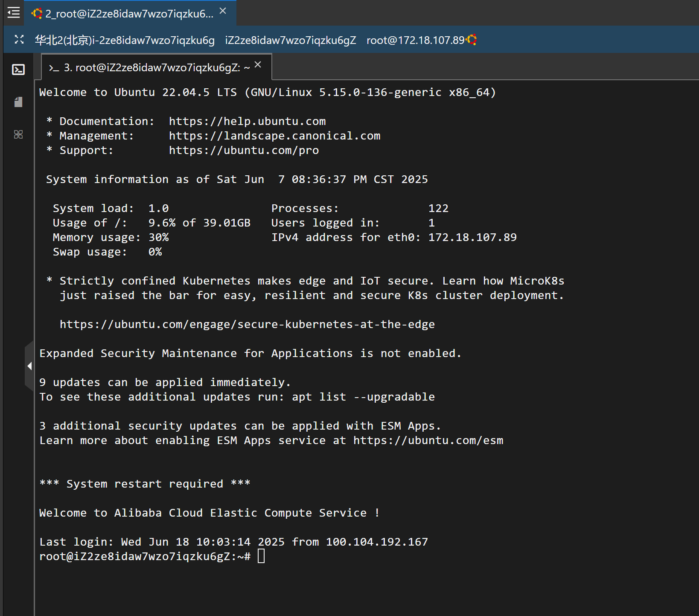
Task: Click the 'Memory usage: 30%' value
Action: pyautogui.click(x=111, y=237)
